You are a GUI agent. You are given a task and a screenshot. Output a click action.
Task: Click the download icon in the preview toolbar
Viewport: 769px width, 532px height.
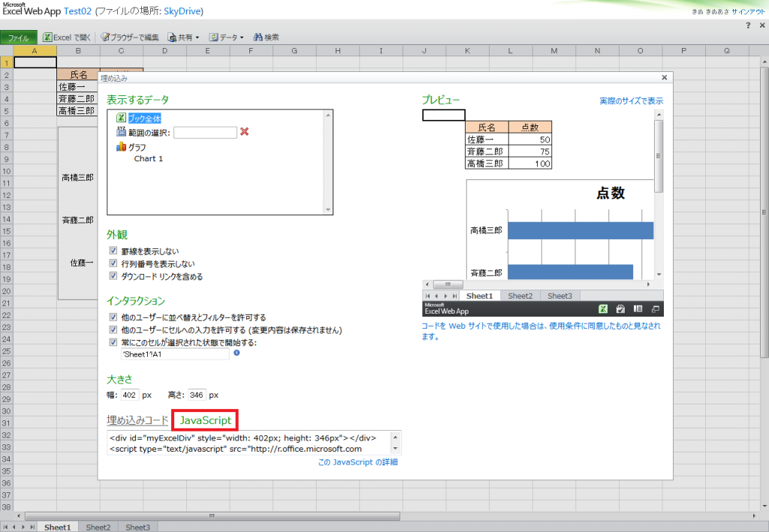tap(621, 308)
